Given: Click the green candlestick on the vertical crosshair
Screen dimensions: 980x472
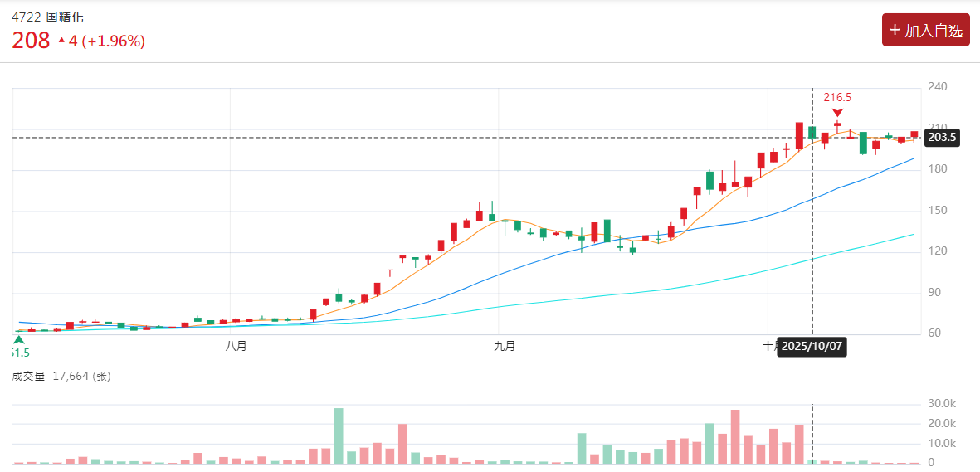Looking at the screenshot, I should click(x=812, y=132).
